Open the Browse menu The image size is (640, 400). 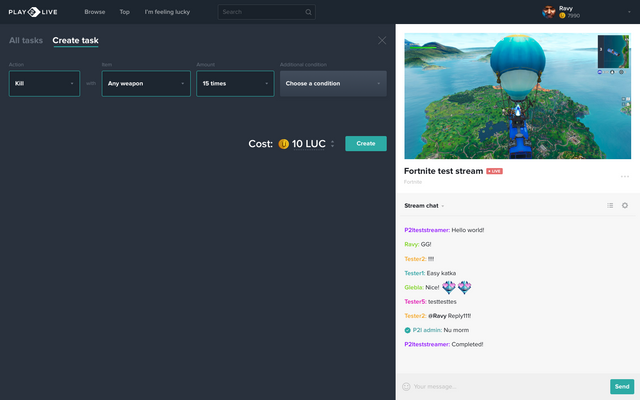(x=95, y=12)
